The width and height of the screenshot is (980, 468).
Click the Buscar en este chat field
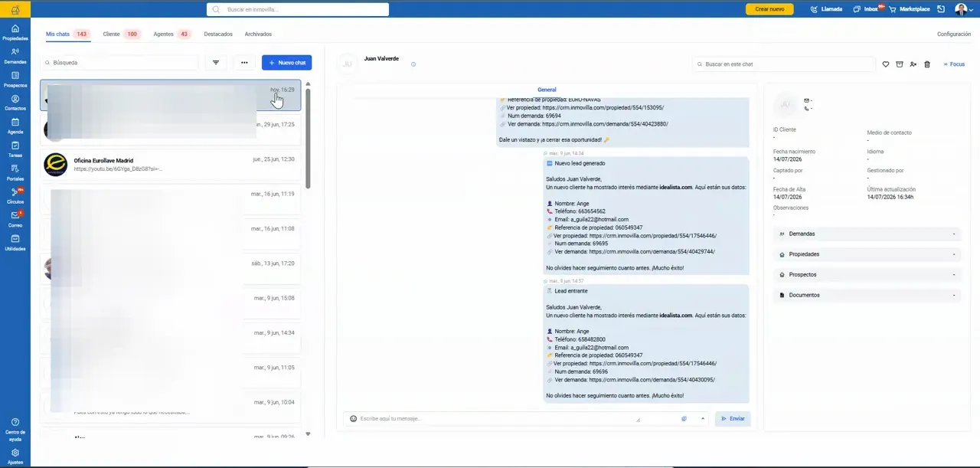point(784,64)
